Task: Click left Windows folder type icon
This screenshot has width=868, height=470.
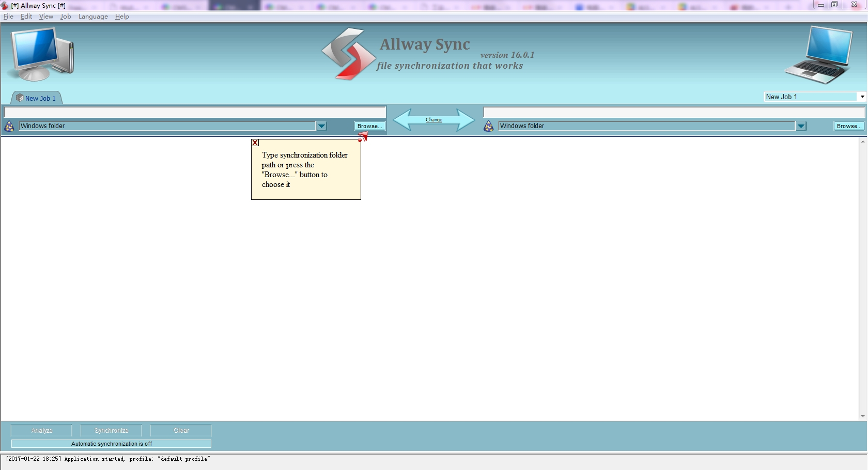Action: coord(9,126)
